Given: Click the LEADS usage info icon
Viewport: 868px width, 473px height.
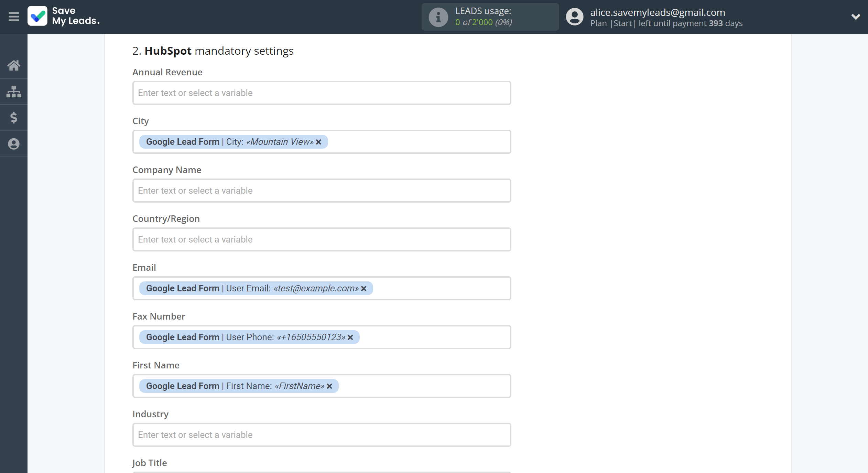Looking at the screenshot, I should pyautogui.click(x=438, y=17).
